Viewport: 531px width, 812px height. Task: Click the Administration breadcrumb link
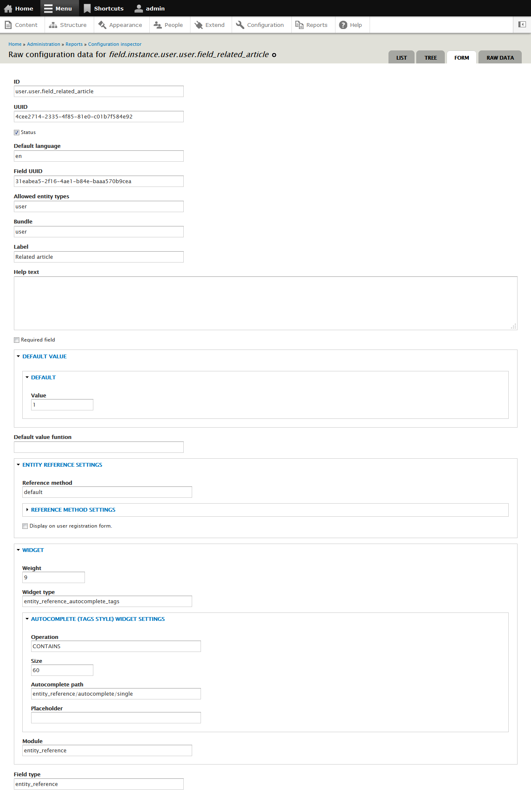tap(43, 44)
